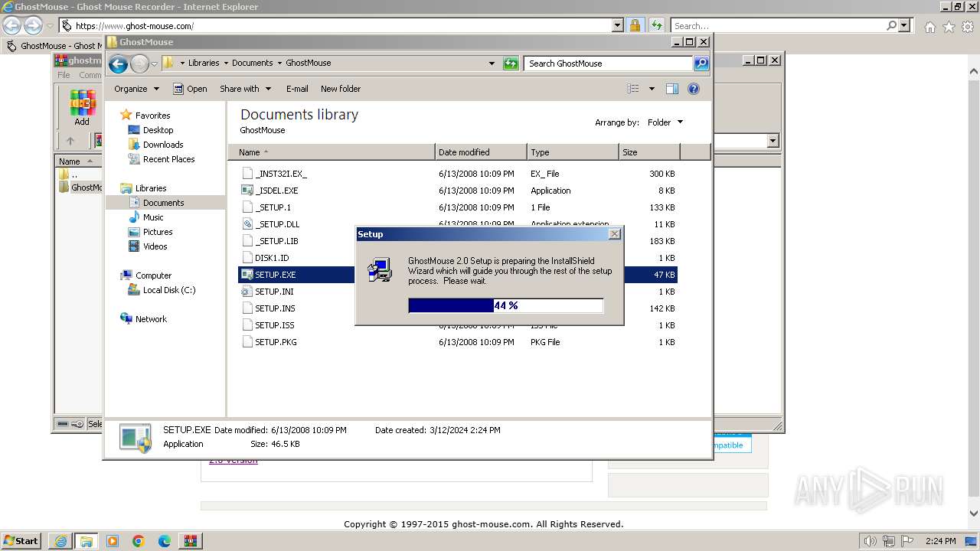
Task: Click volume icon in system tray
Action: pos(871,541)
